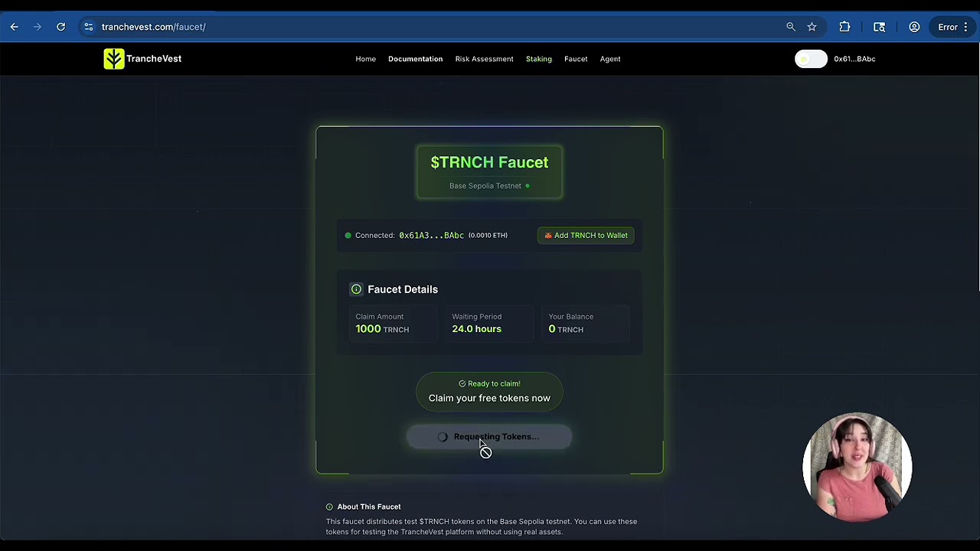Click the Error chip in the browser toolbar
Screen dimensions: 980x551
(948, 27)
